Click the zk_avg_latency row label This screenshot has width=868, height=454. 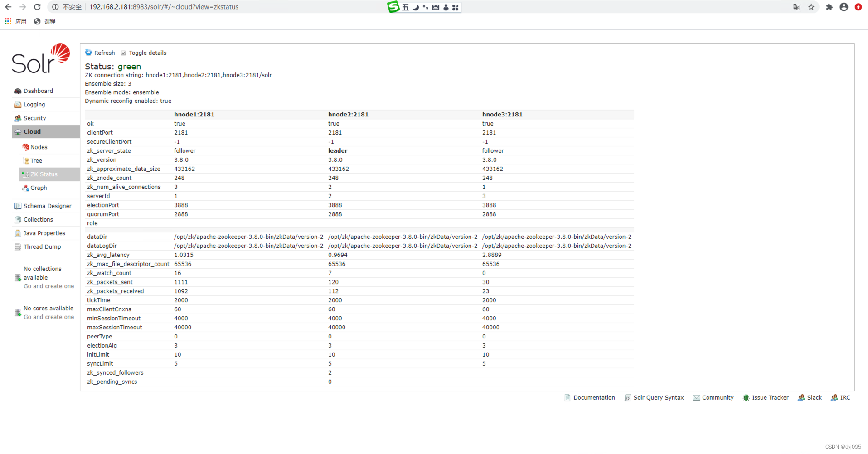point(108,255)
